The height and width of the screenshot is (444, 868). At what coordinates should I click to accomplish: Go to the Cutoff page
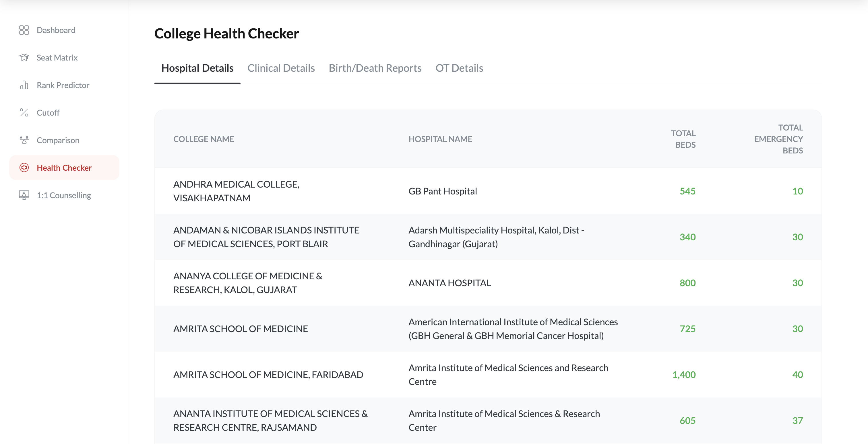48,112
